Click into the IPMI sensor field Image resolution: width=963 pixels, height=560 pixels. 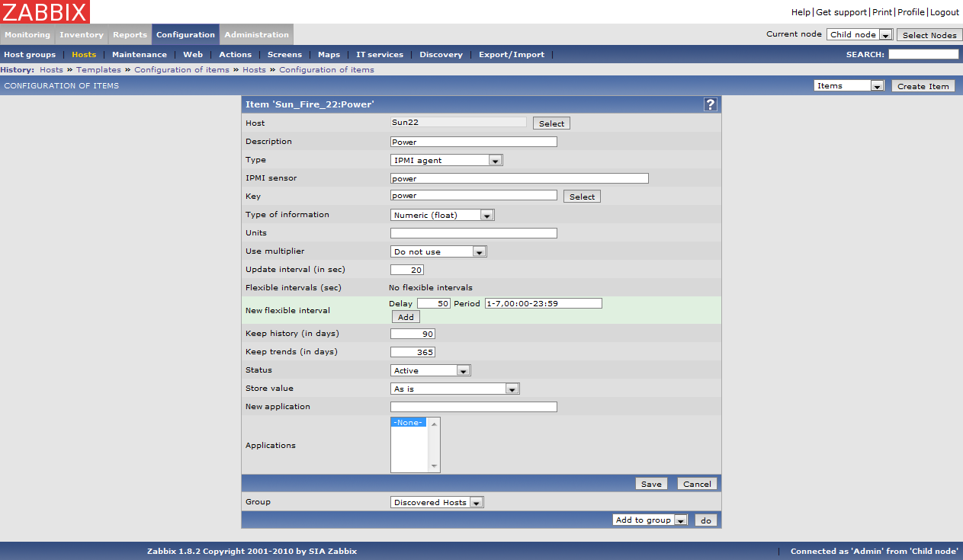518,178
